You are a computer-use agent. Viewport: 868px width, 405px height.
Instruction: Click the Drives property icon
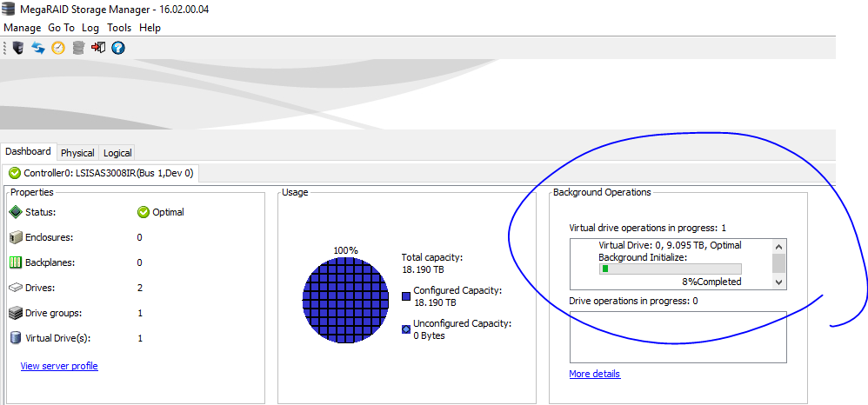click(16, 288)
